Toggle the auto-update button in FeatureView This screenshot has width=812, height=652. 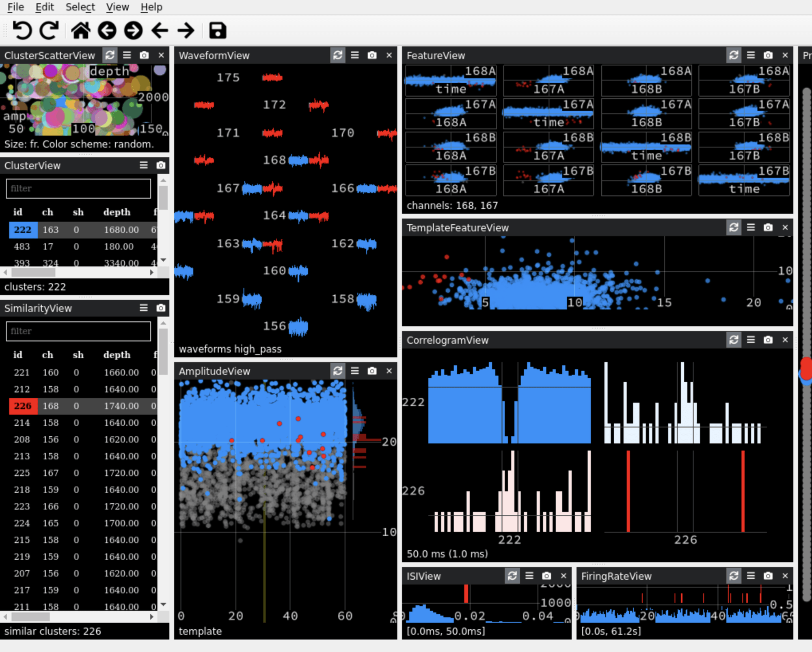734,55
